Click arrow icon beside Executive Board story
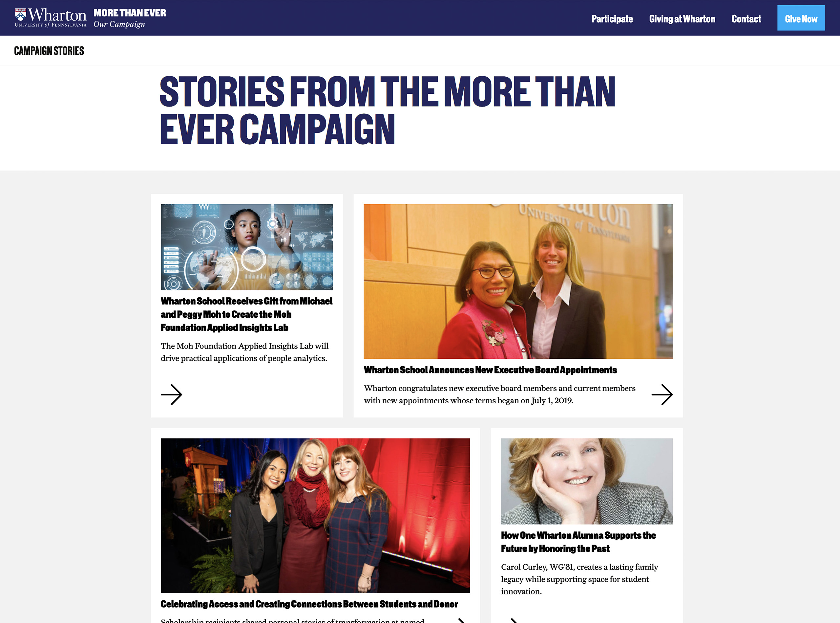Screen dimensions: 840x623 [x=662, y=394]
